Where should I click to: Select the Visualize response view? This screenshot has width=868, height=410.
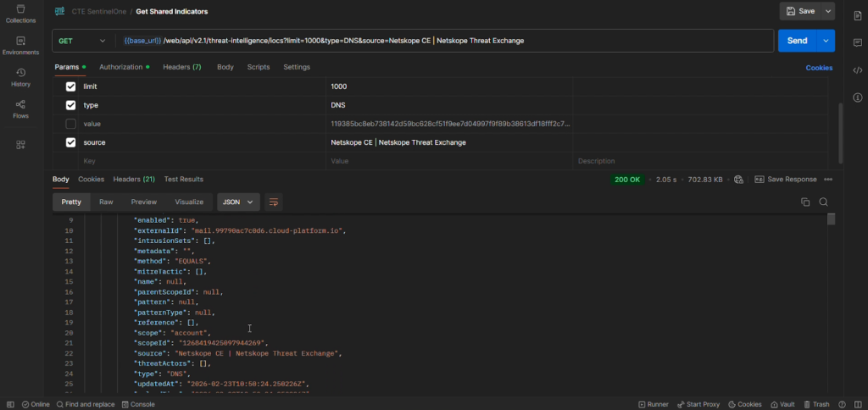coord(189,202)
